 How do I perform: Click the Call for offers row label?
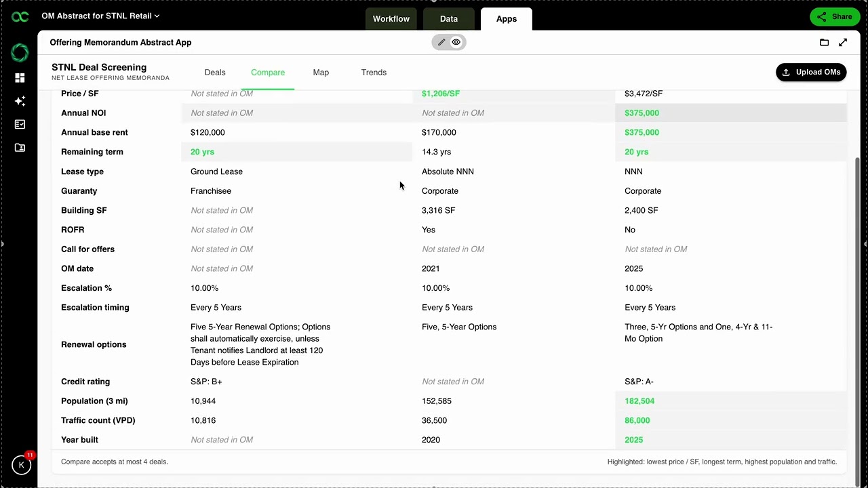click(x=87, y=249)
